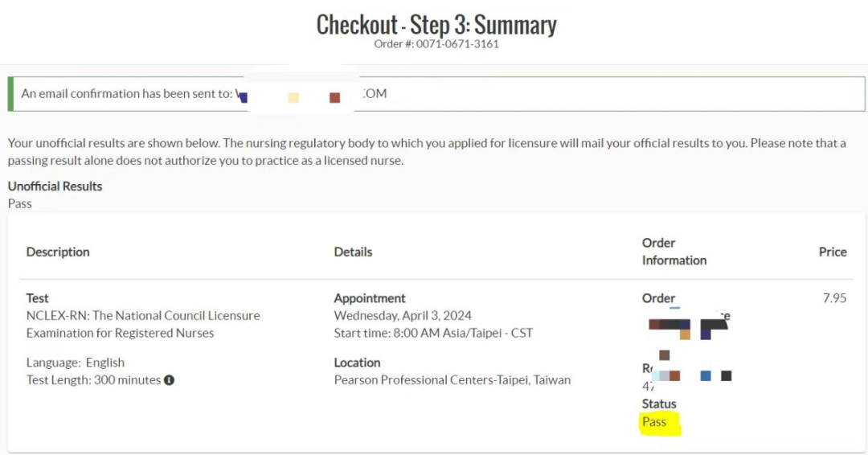The height and width of the screenshot is (455, 868).
Task: Click the Description column header
Action: pos(58,252)
